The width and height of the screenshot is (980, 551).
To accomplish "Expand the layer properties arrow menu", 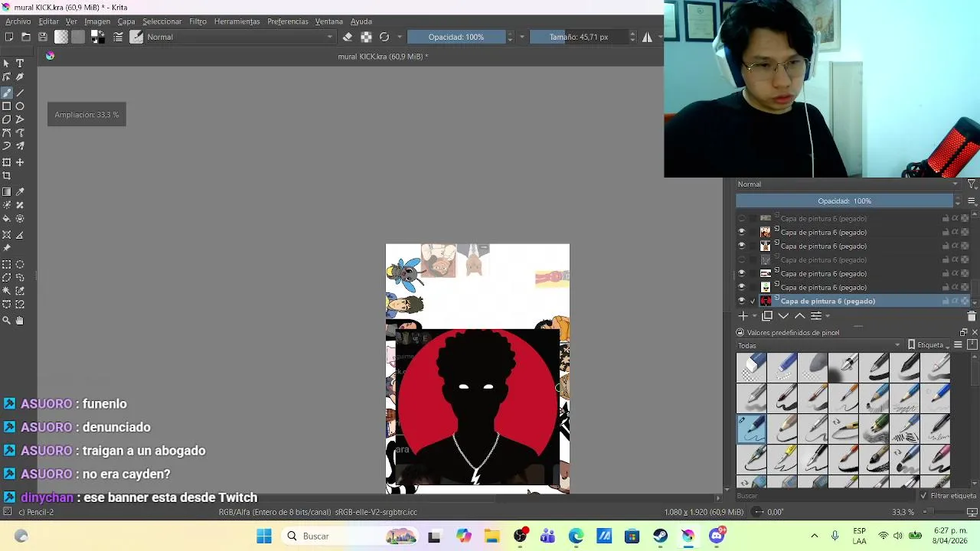I will click(x=827, y=317).
